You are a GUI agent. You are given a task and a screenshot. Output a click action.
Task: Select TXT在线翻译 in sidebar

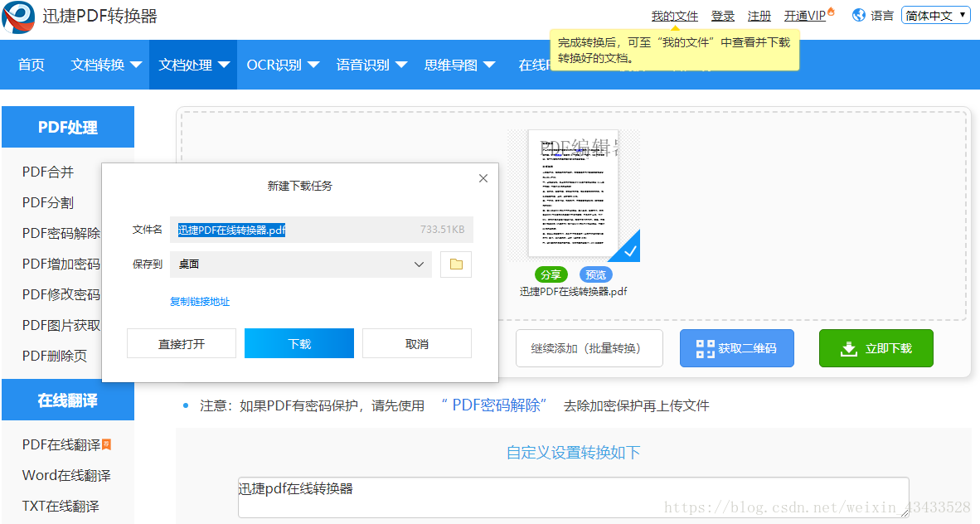tap(61, 506)
